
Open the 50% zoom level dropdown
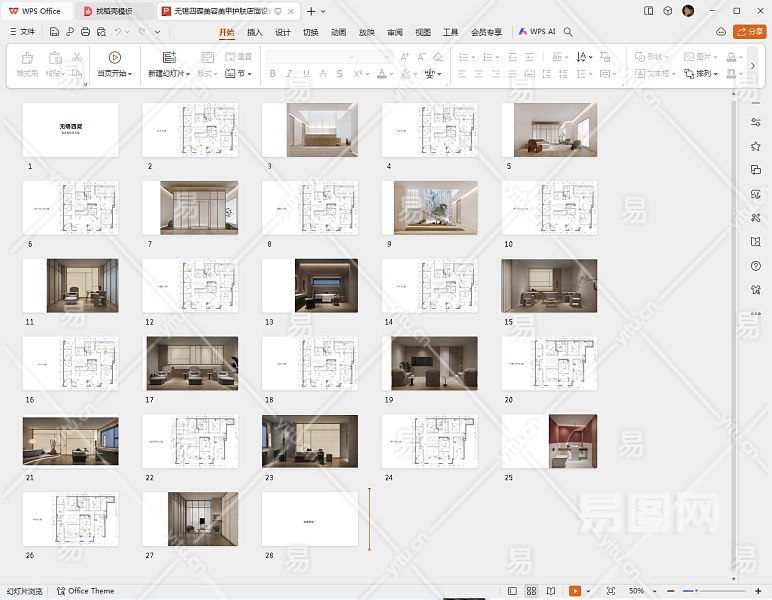click(640, 591)
